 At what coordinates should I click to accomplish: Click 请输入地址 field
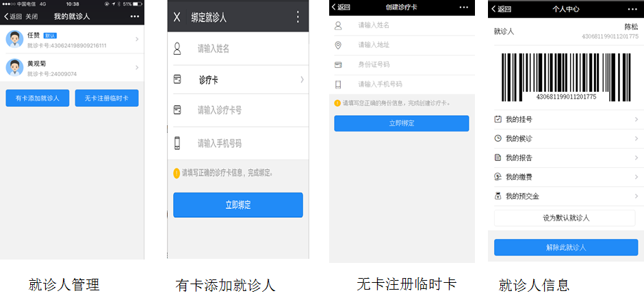402,45
